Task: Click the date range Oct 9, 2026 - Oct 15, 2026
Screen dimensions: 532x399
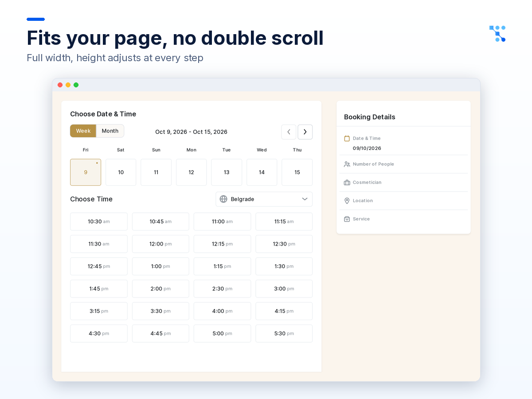Action: point(191,132)
